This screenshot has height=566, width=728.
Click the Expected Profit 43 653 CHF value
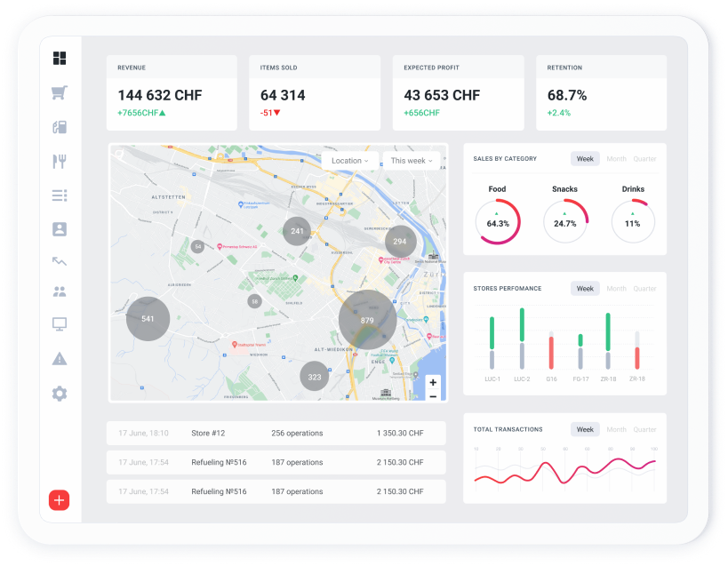tap(442, 95)
